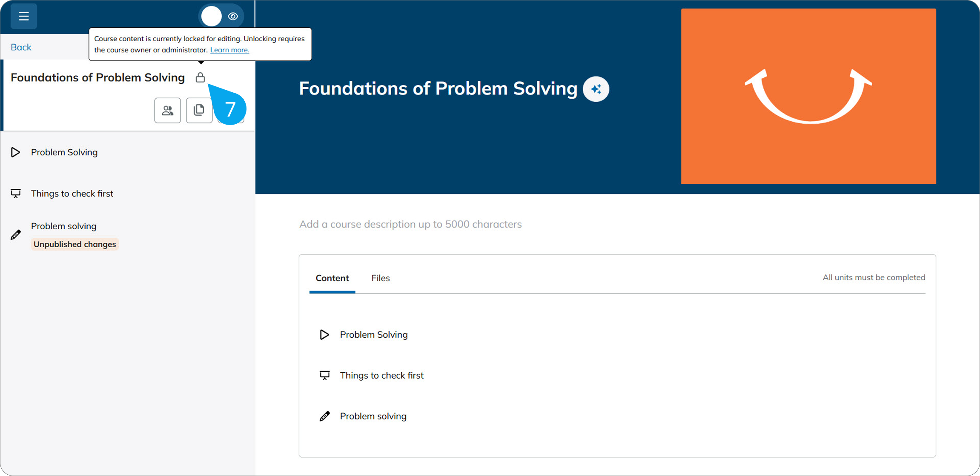Open the course users icon button
Viewport: 980px width, 476px height.
[x=168, y=111]
